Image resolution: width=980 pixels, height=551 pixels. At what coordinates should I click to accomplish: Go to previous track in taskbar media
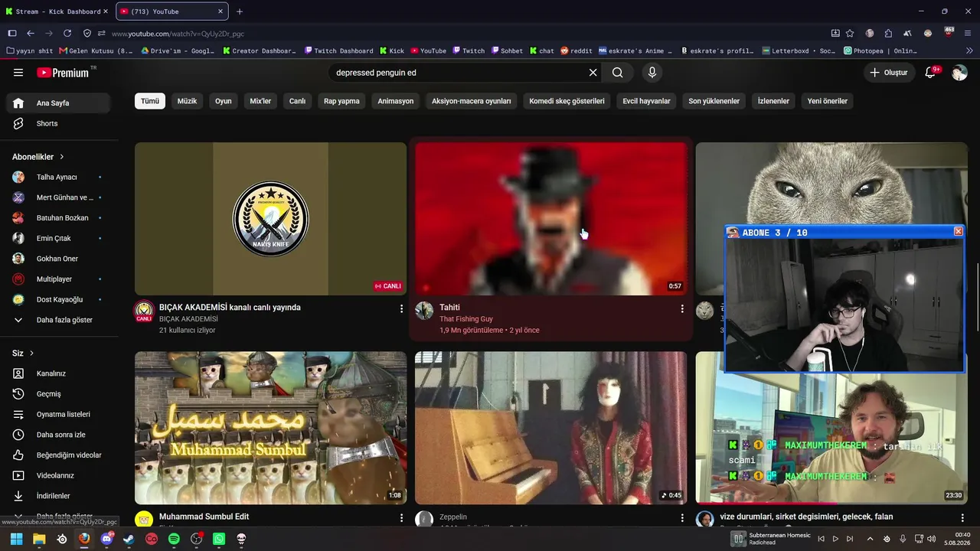point(821,539)
